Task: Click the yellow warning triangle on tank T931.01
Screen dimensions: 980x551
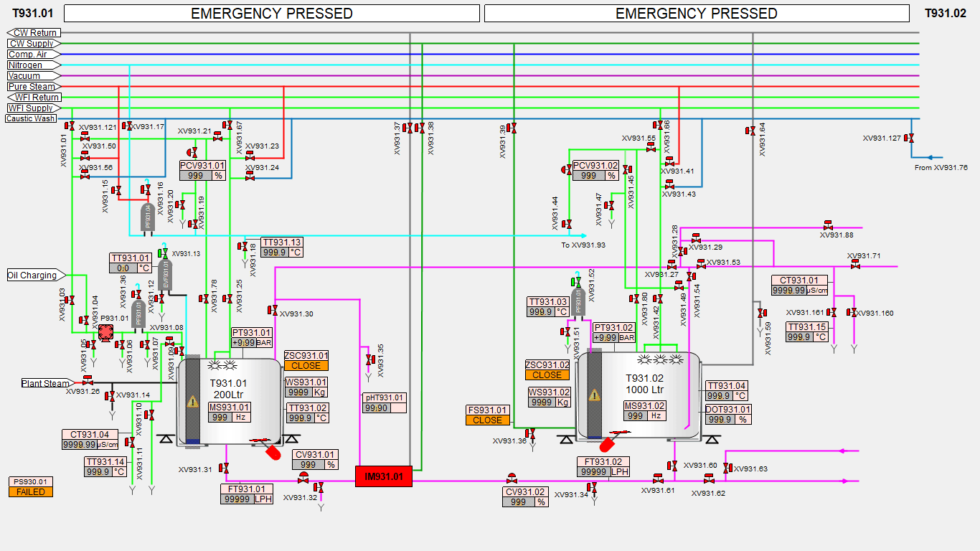Action: (192, 403)
